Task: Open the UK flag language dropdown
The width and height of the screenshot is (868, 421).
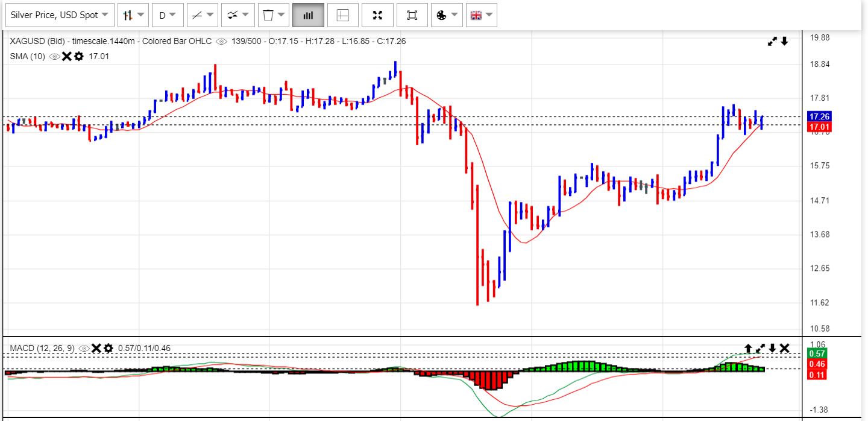Action: (482, 15)
